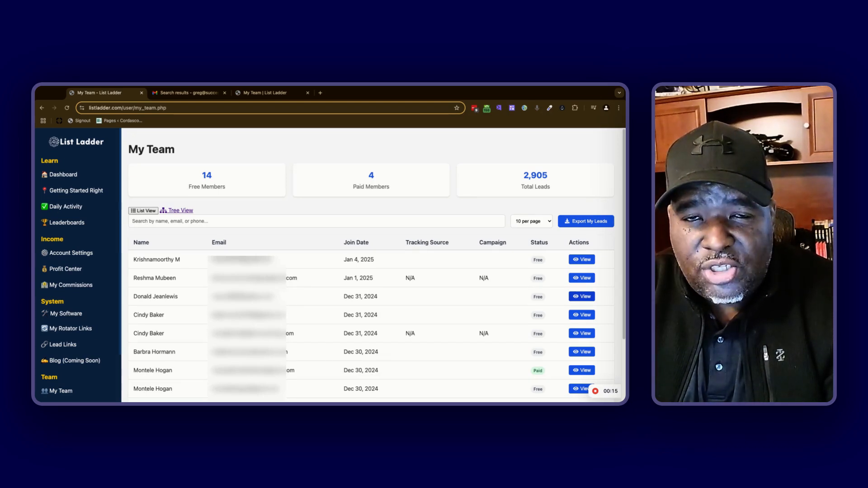Open the tab search dropdown arrow
The width and height of the screenshot is (868, 488).
pos(619,93)
